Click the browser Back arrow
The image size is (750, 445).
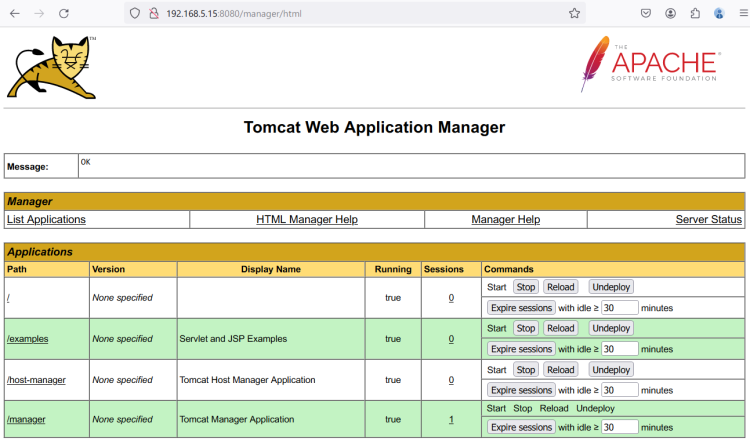coord(15,13)
